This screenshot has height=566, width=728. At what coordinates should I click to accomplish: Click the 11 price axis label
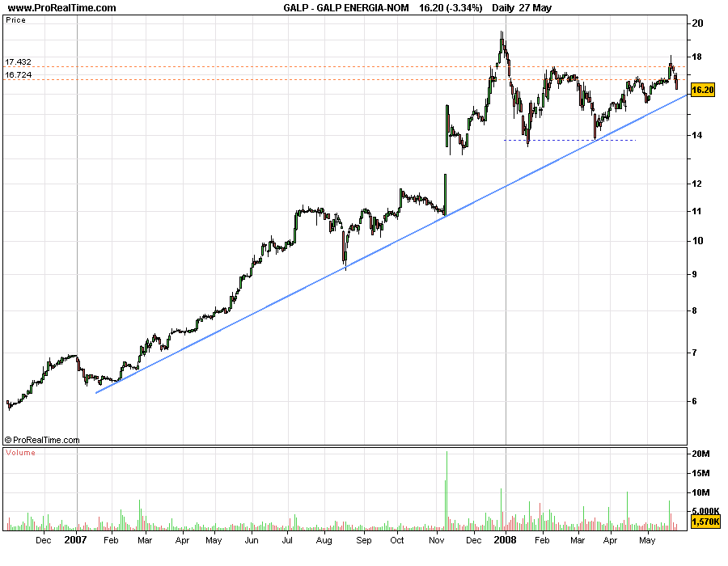696,211
